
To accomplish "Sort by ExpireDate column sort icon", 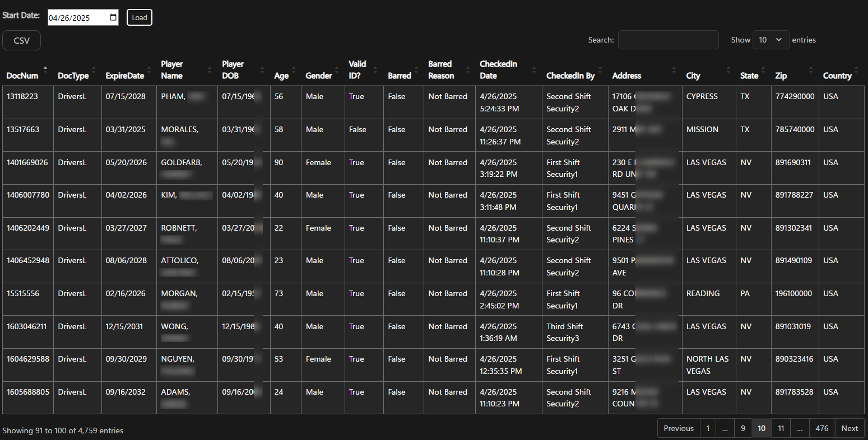I will tap(149, 70).
